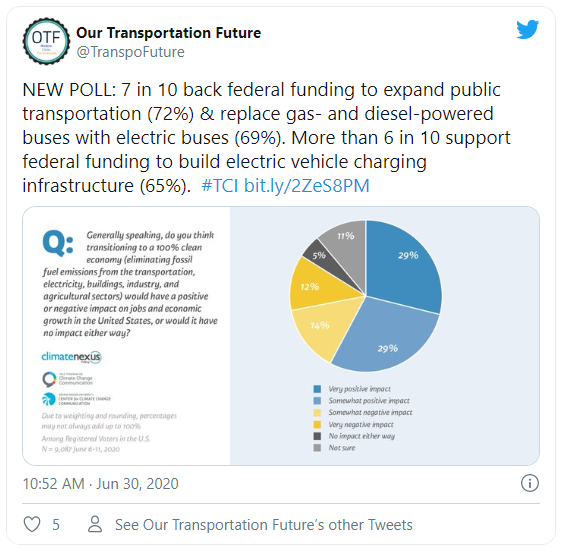The width and height of the screenshot is (563, 553).
Task: Click the large blue Q: graphic
Action: [58, 243]
